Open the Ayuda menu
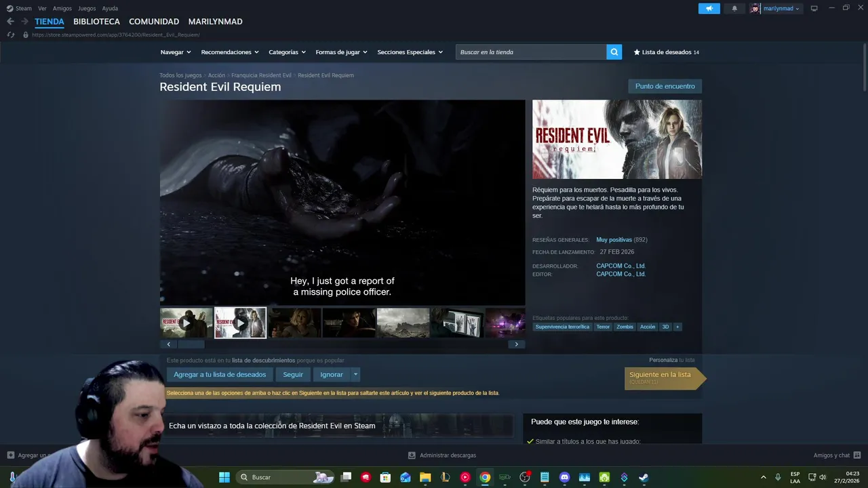The image size is (868, 488). 110,8
